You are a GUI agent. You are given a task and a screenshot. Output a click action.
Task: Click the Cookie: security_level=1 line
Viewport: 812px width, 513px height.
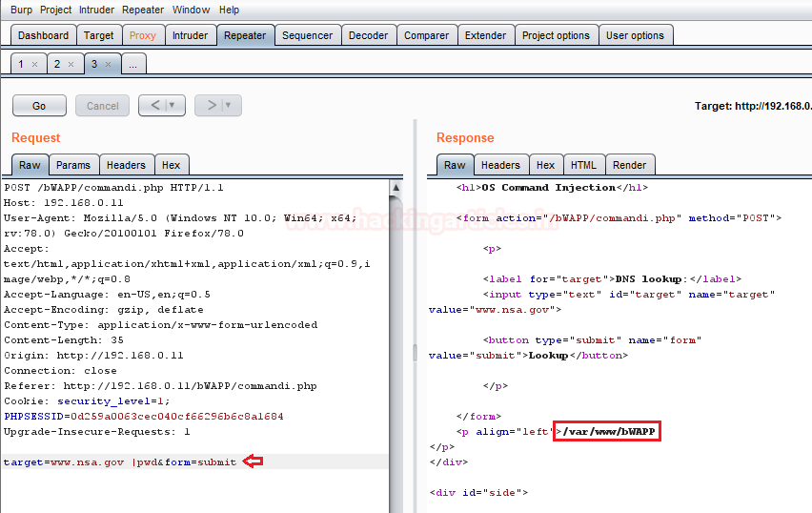pyautogui.click(x=87, y=401)
